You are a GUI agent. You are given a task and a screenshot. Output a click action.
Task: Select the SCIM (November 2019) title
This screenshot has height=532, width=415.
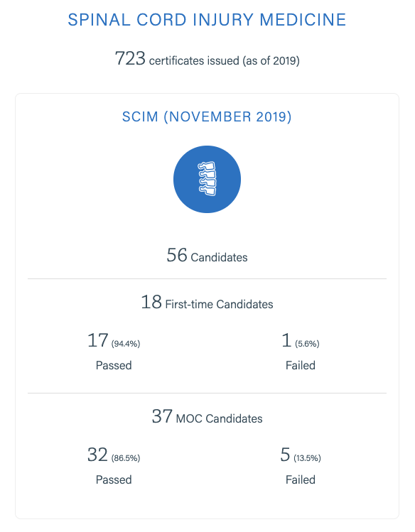207,116
